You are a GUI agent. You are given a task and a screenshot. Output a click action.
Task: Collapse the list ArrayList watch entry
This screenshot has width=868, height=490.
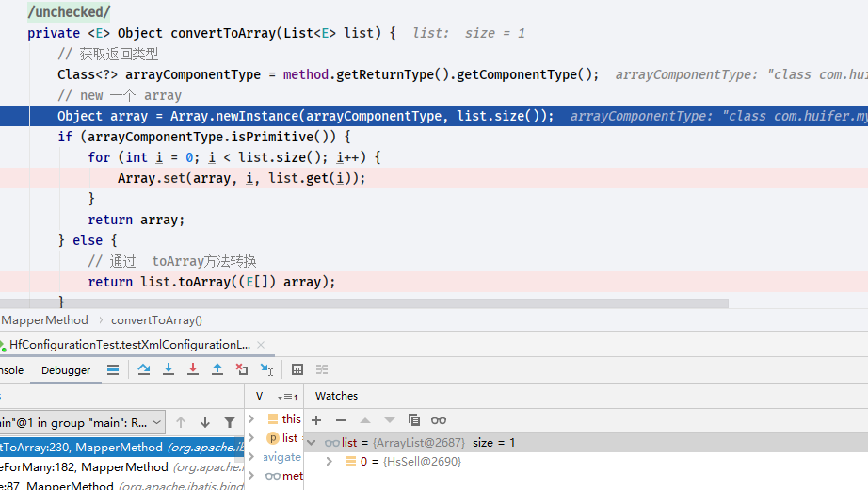click(313, 443)
